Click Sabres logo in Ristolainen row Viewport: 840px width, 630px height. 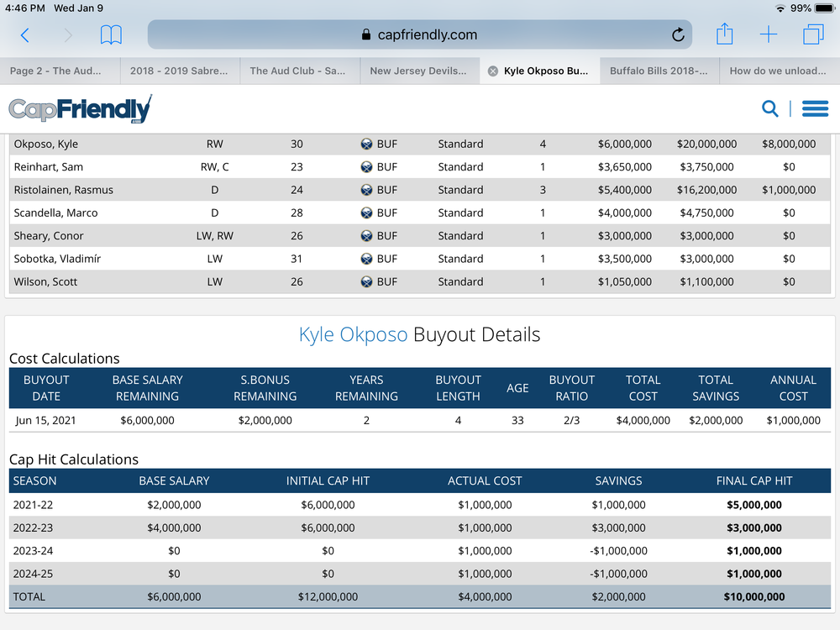click(x=366, y=190)
